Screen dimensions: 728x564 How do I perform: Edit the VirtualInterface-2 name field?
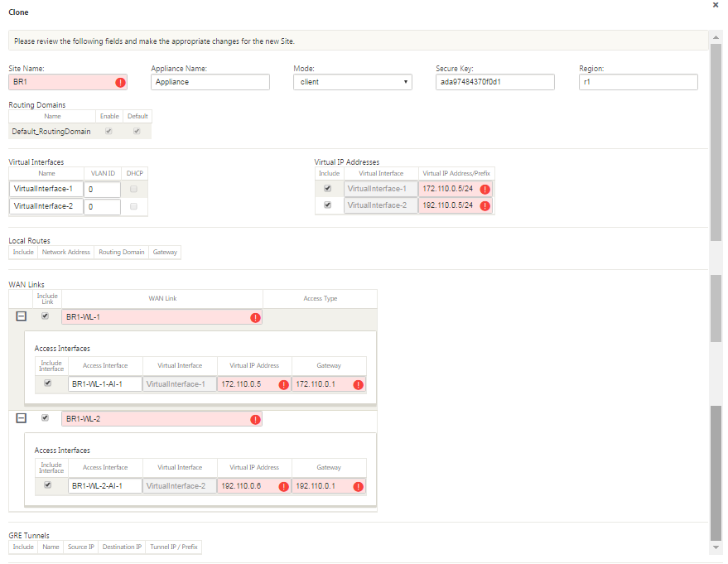pos(46,206)
